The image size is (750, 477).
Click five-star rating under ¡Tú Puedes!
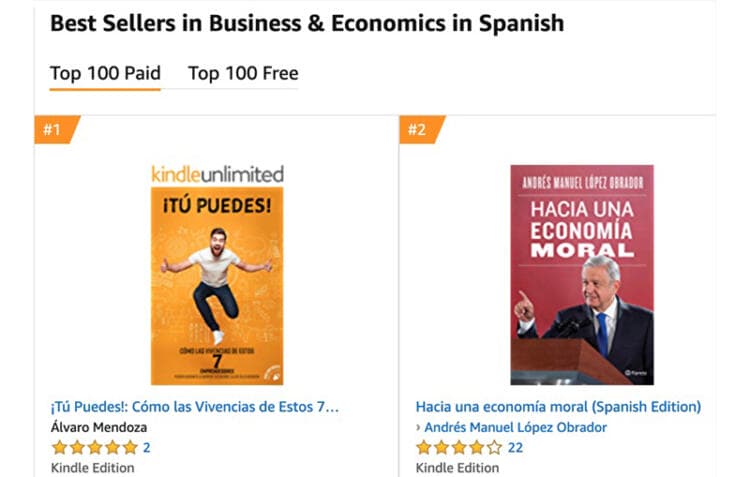pos(94,447)
